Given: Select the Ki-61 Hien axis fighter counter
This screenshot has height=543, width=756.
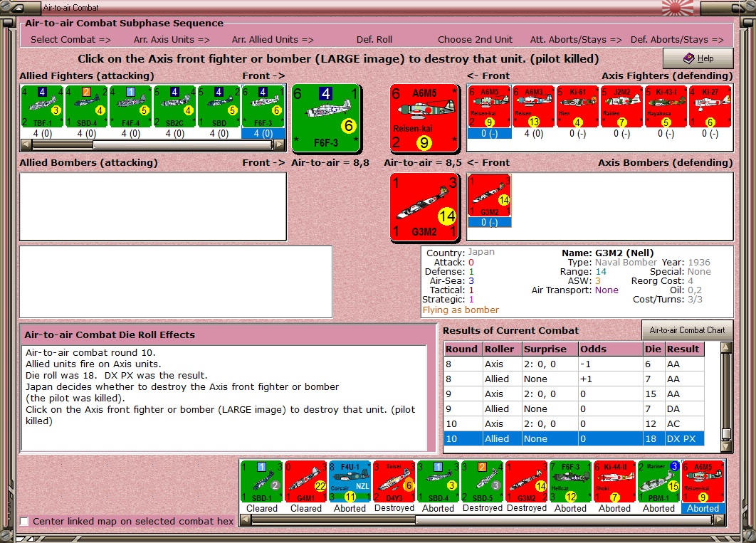Looking at the screenshot, I should (577, 107).
